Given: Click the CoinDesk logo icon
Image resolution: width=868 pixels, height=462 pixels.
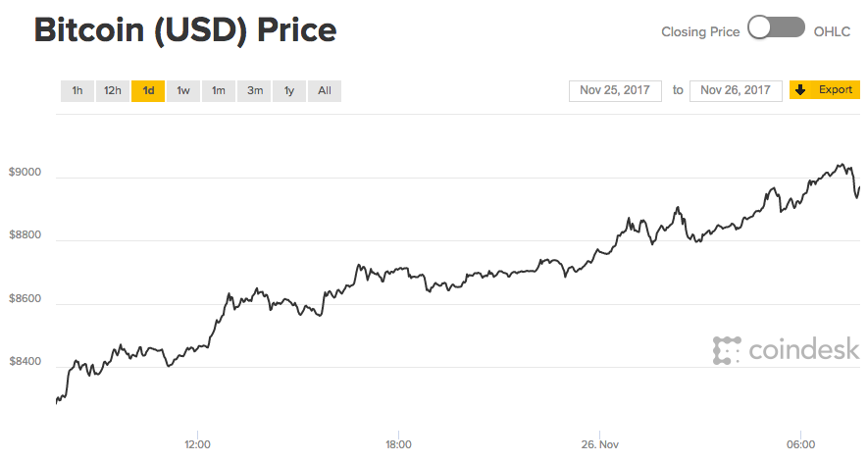Looking at the screenshot, I should (x=727, y=349).
